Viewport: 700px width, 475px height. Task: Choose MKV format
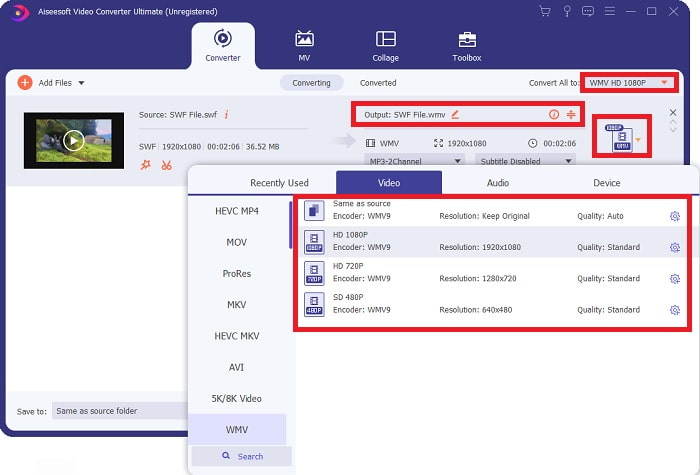pyautogui.click(x=237, y=305)
